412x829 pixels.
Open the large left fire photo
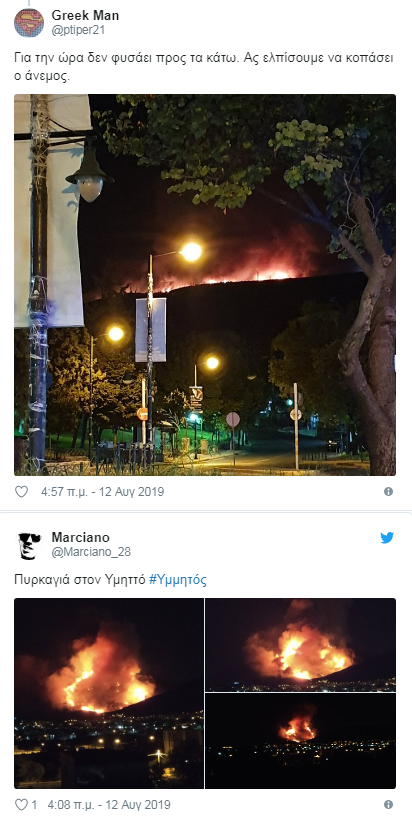[109, 693]
